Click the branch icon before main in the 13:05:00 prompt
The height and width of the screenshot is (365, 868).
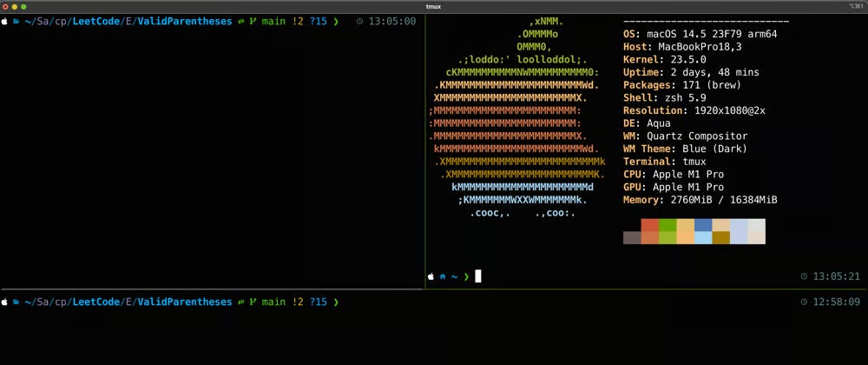253,22
